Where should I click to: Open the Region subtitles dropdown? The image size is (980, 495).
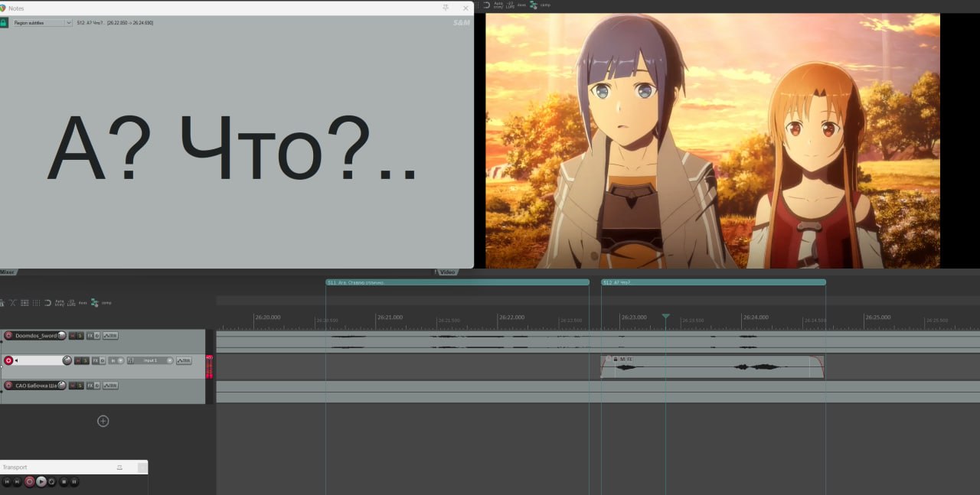coord(41,23)
